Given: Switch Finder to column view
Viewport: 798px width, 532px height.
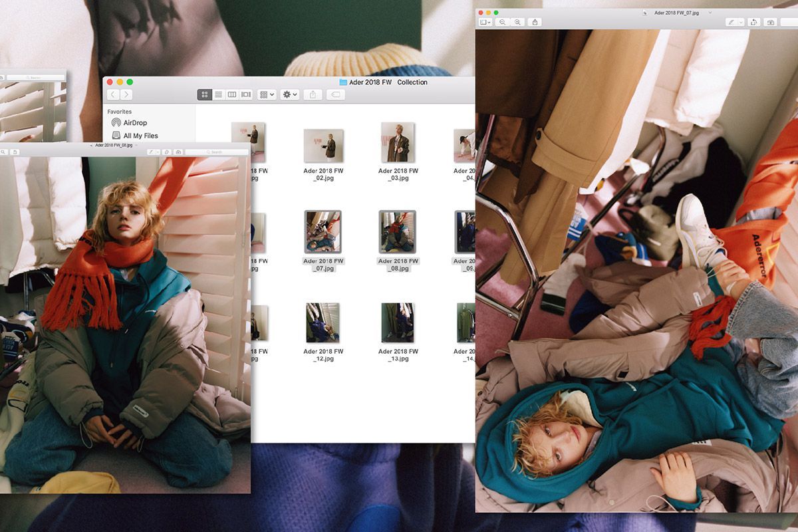Looking at the screenshot, I should click(232, 95).
